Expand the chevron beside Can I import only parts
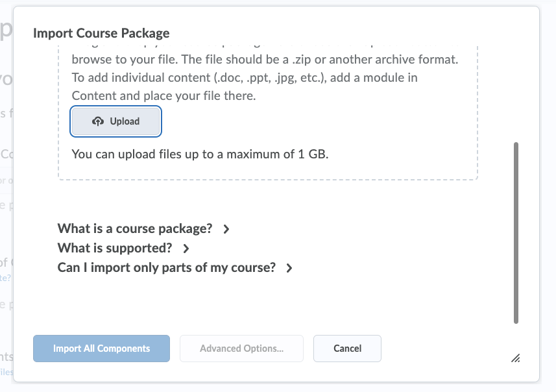Viewport: 556px width, 392px height. pyautogui.click(x=289, y=268)
